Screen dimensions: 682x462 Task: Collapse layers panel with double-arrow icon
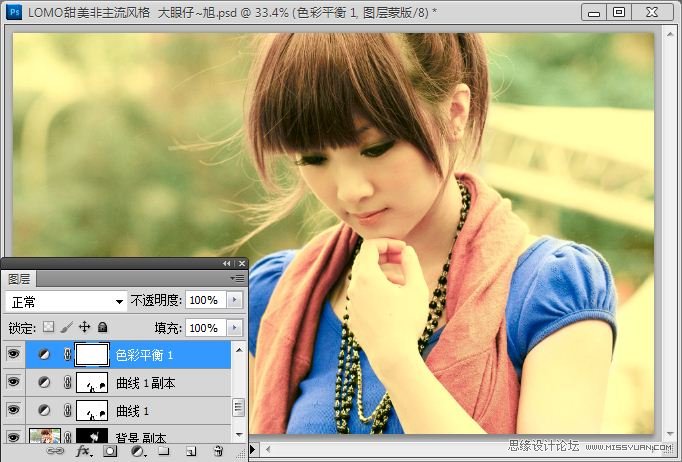point(227,264)
